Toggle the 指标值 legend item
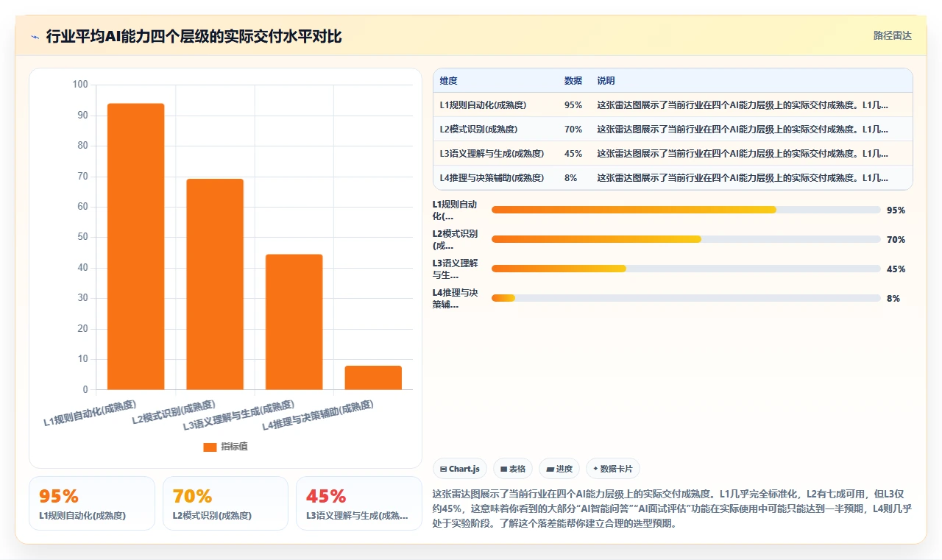The height and width of the screenshot is (560, 942). (225, 447)
